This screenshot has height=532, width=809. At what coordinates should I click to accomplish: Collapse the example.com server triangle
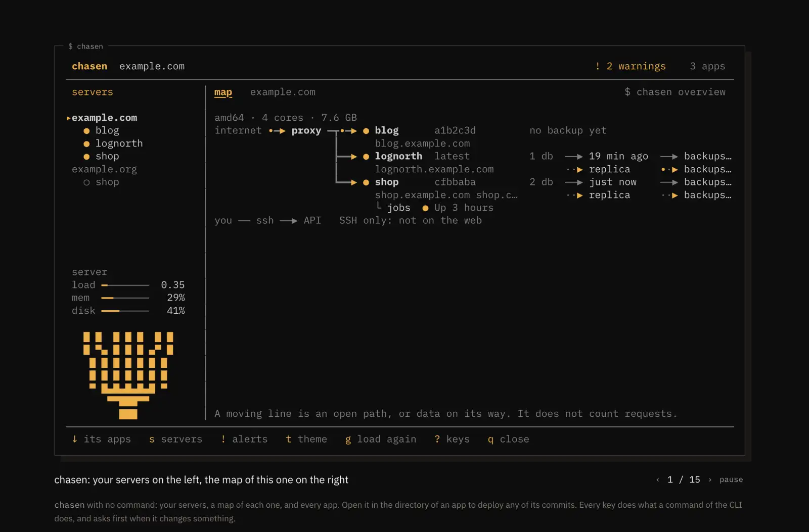(68, 118)
